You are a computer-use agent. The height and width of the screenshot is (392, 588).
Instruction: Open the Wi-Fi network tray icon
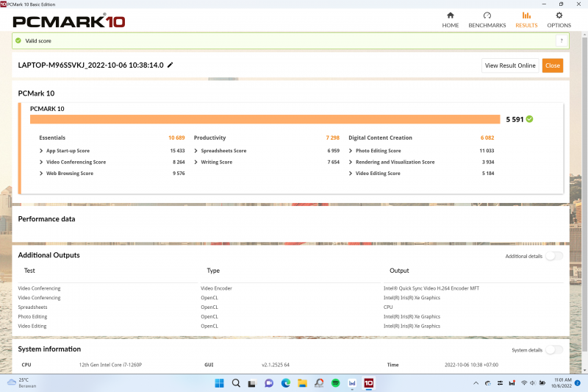pos(524,383)
